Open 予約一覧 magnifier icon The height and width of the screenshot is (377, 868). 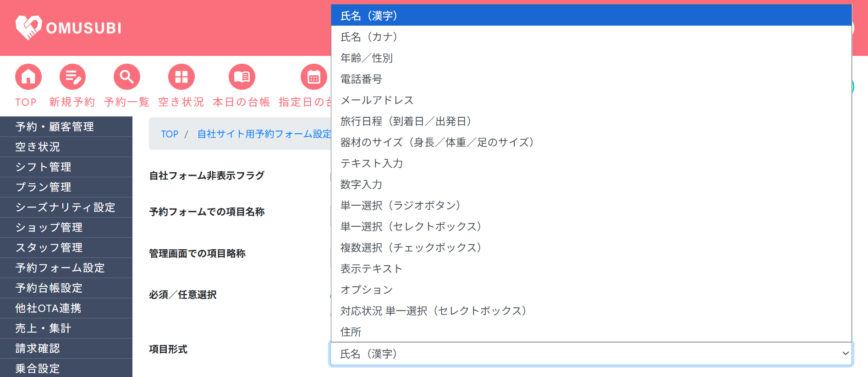(127, 77)
